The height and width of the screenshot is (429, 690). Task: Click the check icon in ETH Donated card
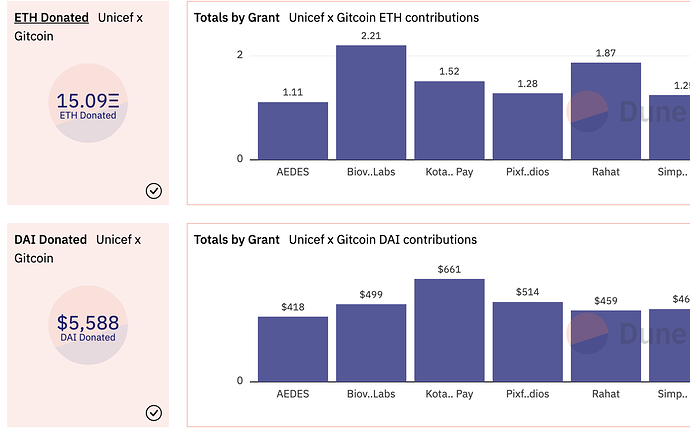pyautogui.click(x=154, y=191)
